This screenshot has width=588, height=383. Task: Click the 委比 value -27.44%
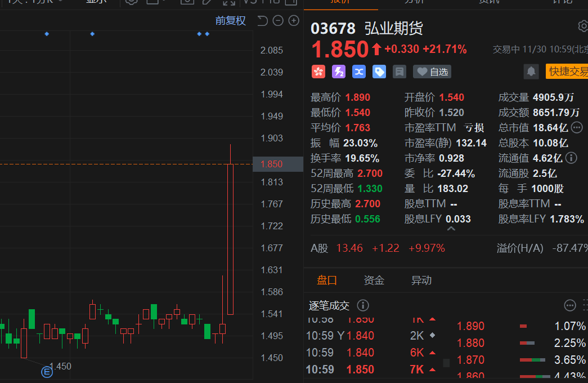(456, 173)
